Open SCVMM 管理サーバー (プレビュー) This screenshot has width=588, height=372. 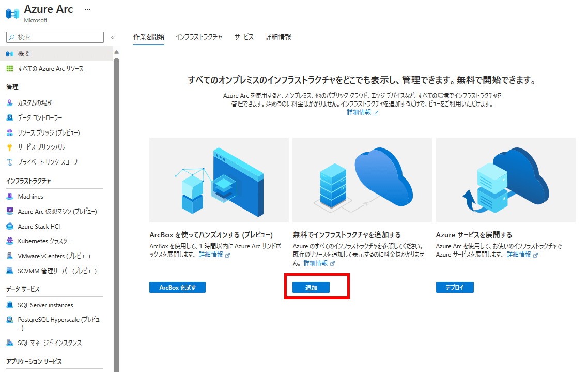point(57,271)
